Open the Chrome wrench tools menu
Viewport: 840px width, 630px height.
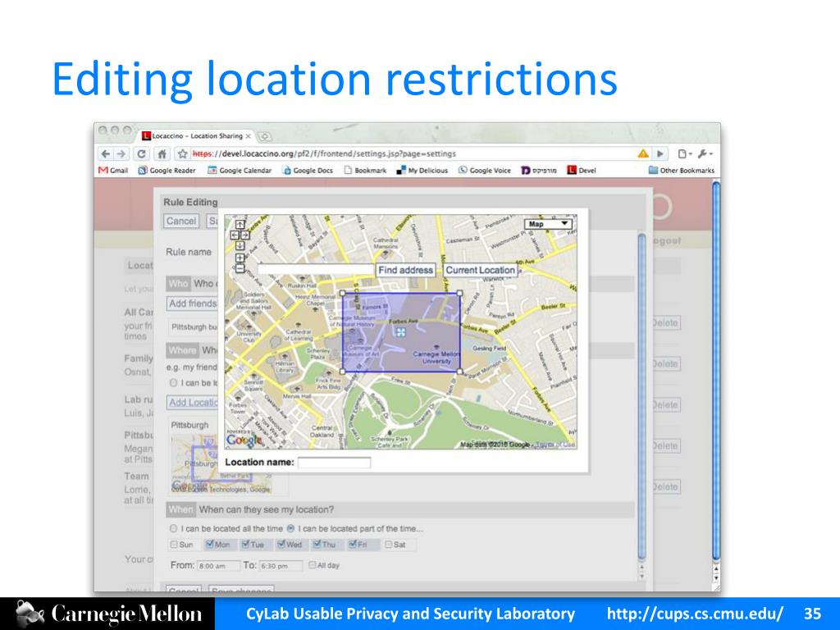tap(705, 153)
